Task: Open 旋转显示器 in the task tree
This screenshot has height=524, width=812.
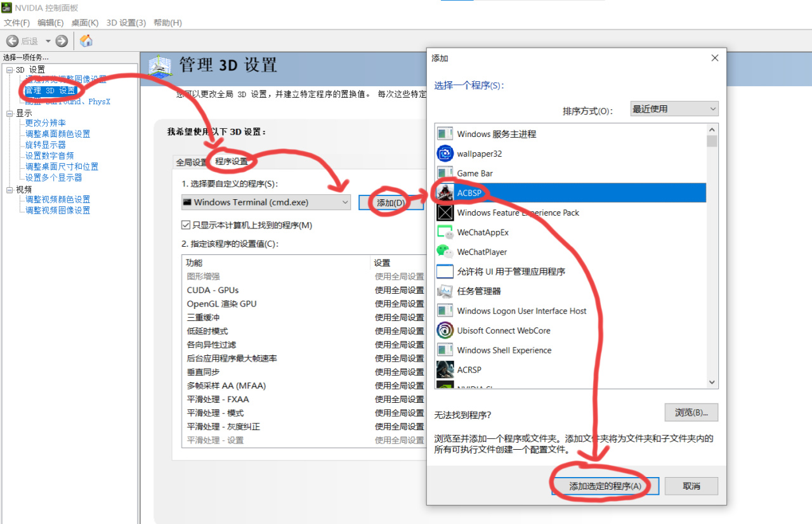Action: [46, 145]
